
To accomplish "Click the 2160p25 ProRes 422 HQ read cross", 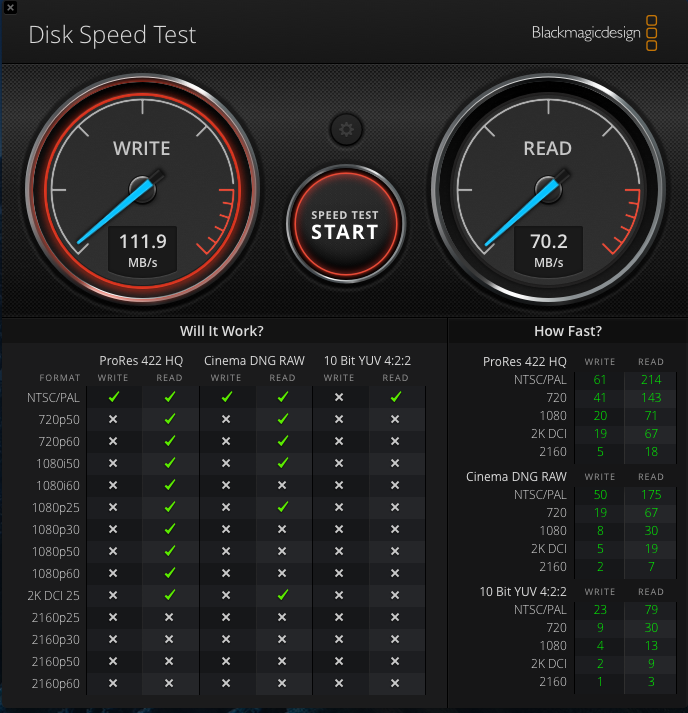I will coord(169,617).
